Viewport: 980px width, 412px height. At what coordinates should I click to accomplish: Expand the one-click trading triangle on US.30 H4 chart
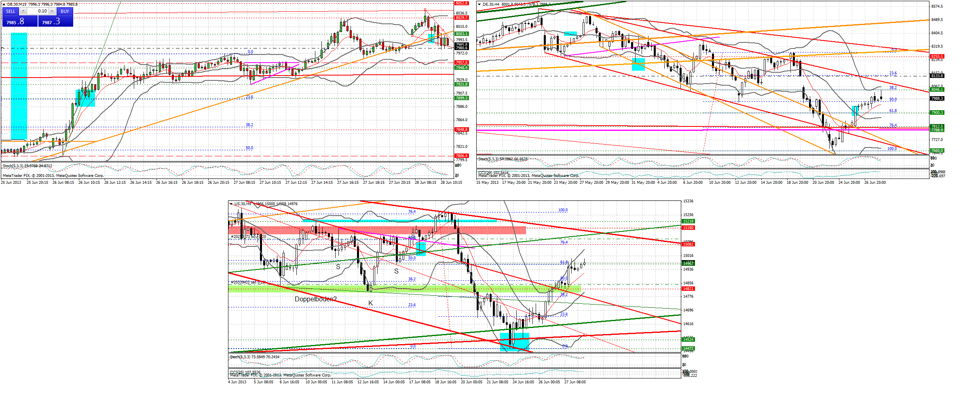pyautogui.click(x=231, y=204)
